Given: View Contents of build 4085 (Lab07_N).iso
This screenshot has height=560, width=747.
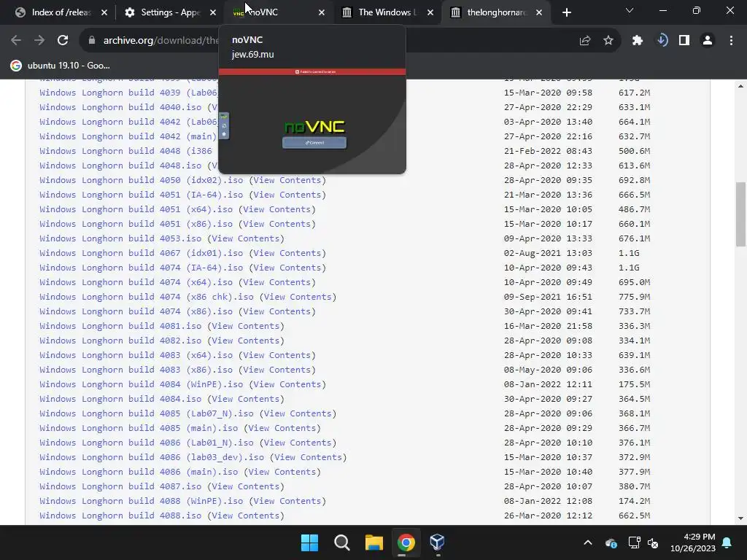Looking at the screenshot, I should pos(298,413).
